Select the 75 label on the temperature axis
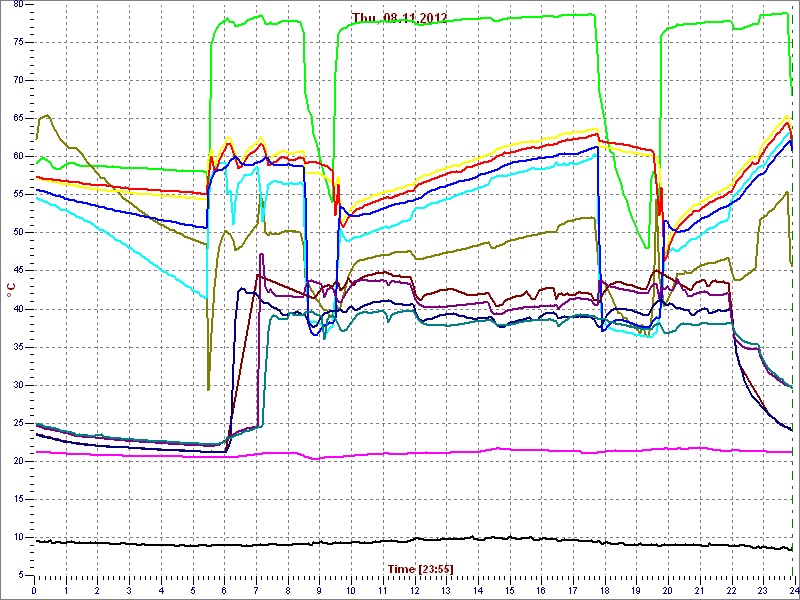 [x=17, y=42]
